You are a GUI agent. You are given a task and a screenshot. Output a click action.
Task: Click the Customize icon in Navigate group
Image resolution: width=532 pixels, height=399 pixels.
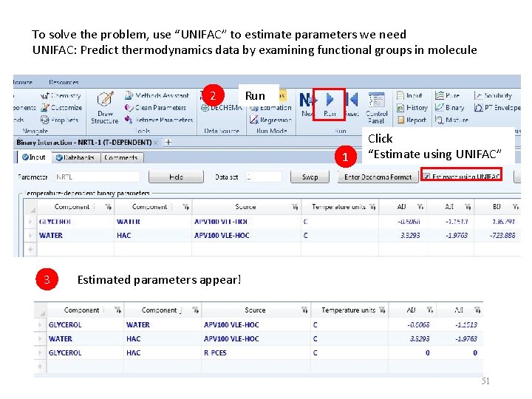(45, 108)
